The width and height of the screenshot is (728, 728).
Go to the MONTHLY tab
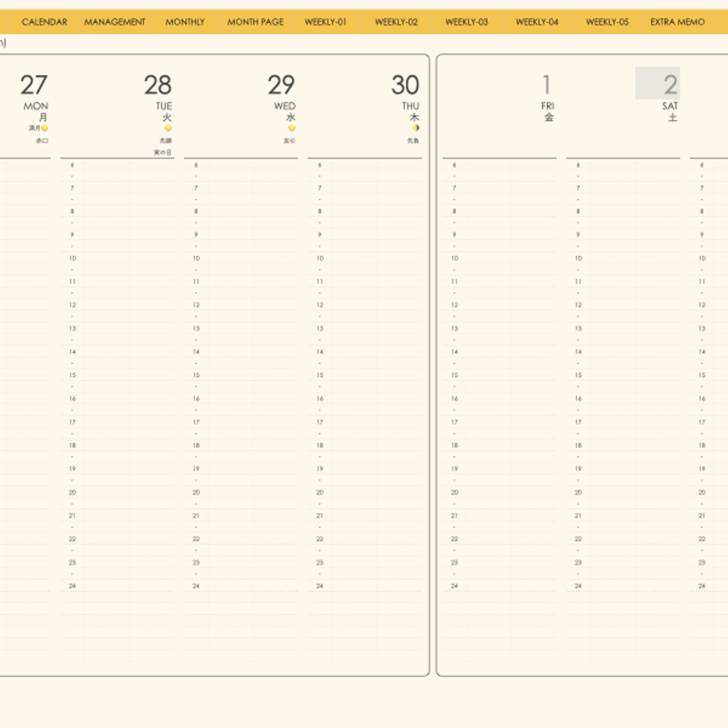[x=185, y=22]
